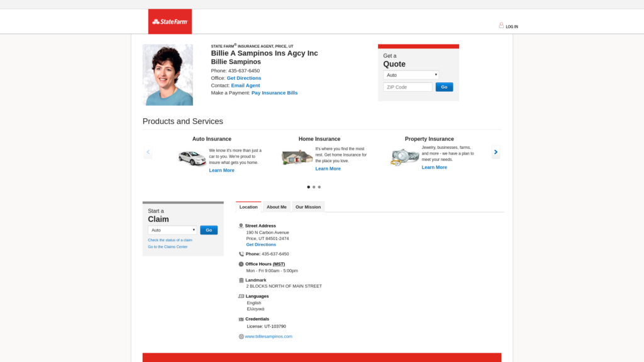Click the State Farm logo
The image size is (644, 362).
click(170, 21)
